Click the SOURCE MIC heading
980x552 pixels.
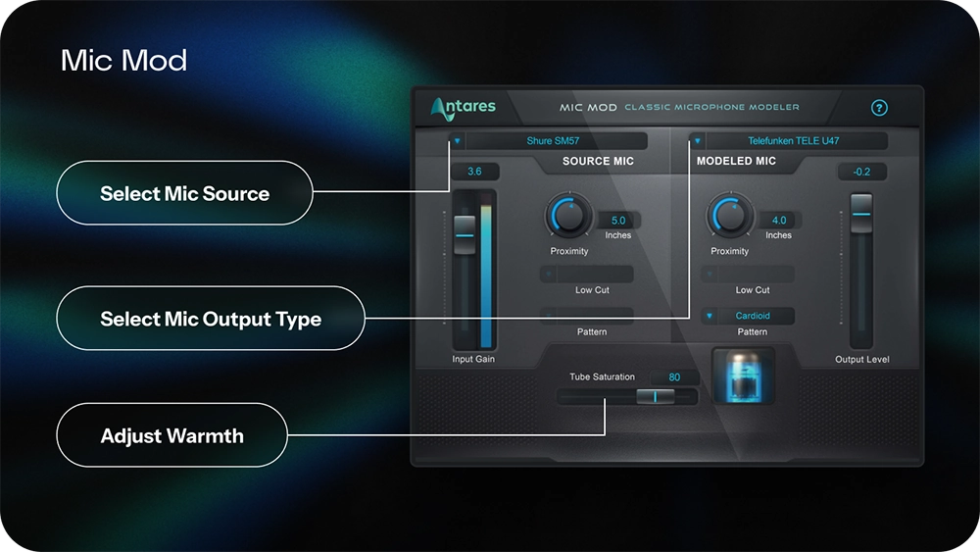click(x=598, y=162)
